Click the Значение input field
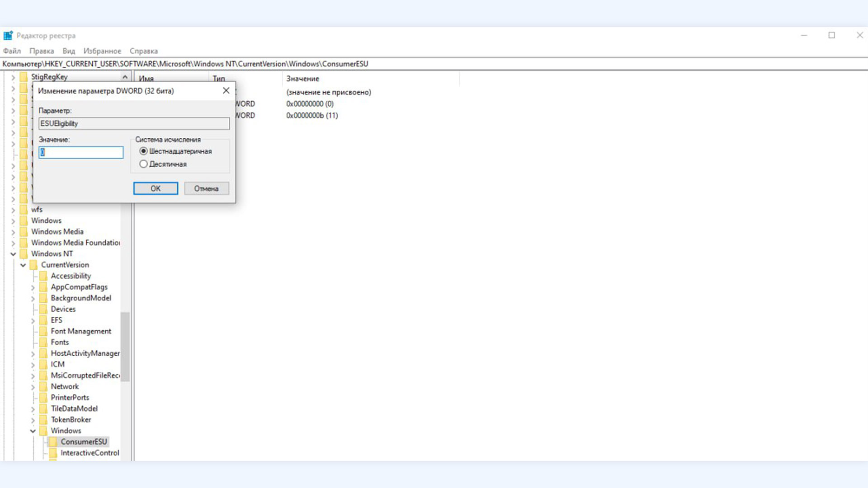 (81, 152)
